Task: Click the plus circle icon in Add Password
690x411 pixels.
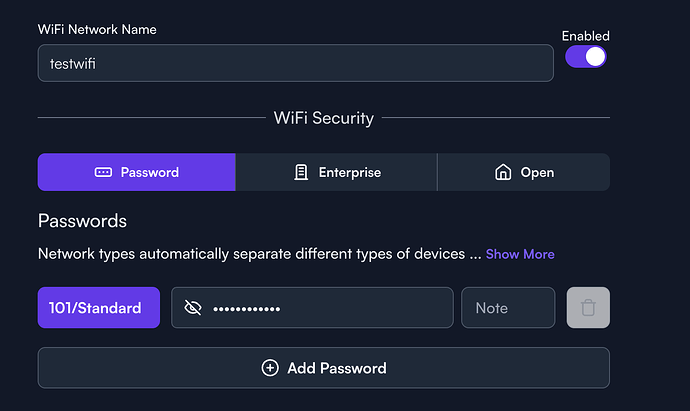Action: [270, 368]
